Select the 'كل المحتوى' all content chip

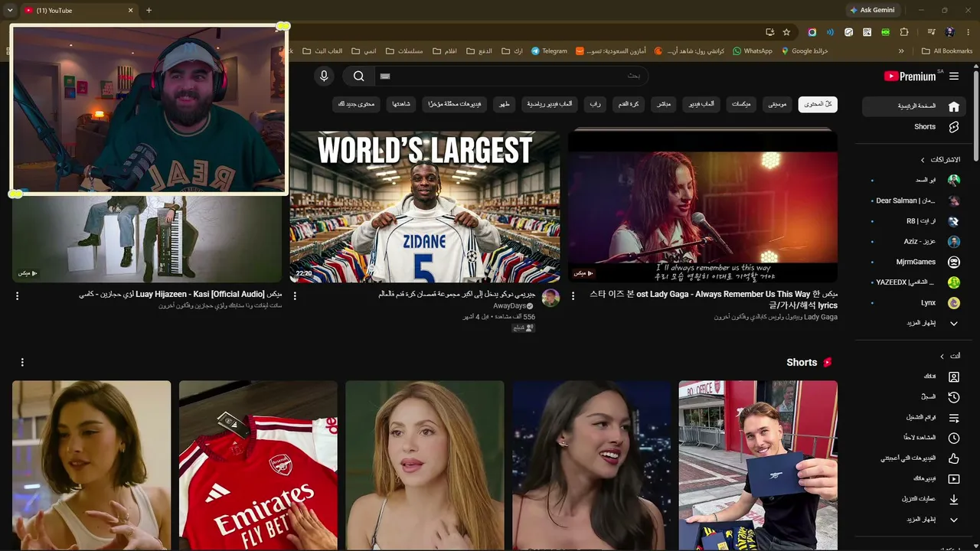tap(818, 104)
